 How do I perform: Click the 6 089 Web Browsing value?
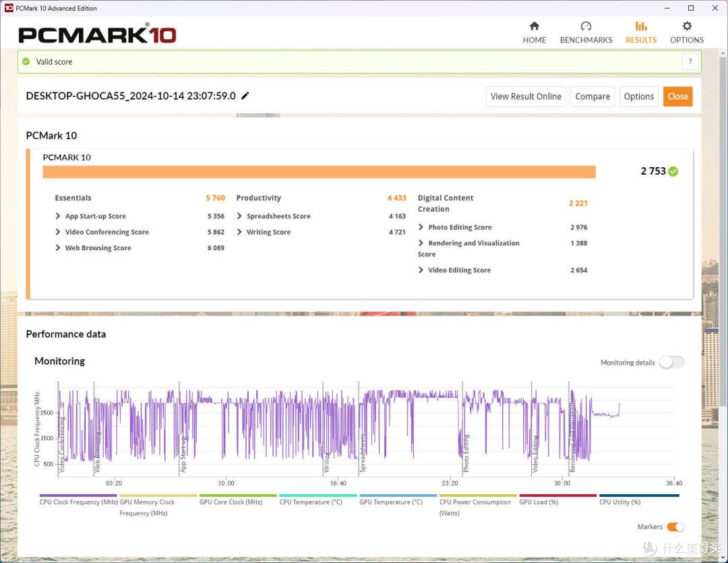[x=216, y=248]
